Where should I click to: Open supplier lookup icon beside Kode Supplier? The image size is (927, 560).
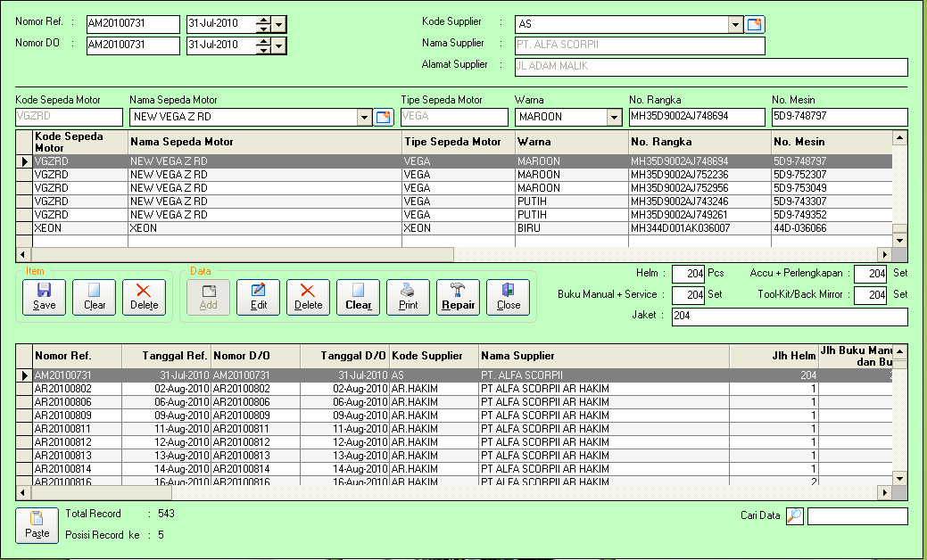click(x=755, y=25)
